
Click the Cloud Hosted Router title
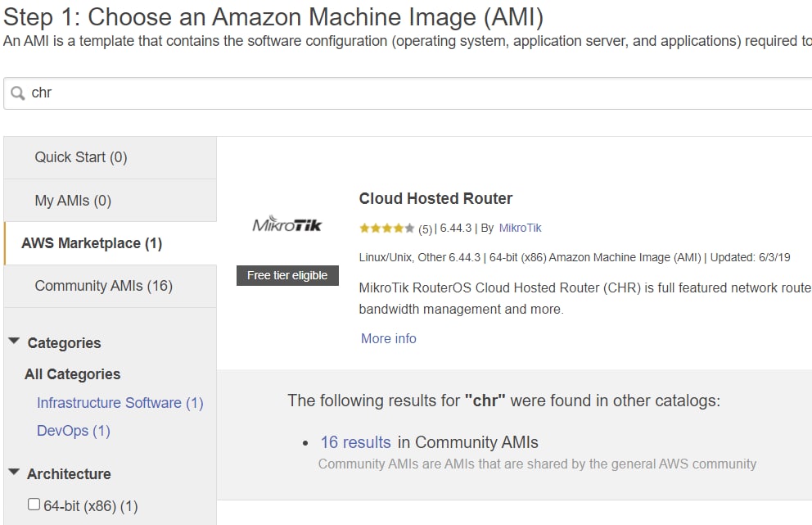[435, 198]
